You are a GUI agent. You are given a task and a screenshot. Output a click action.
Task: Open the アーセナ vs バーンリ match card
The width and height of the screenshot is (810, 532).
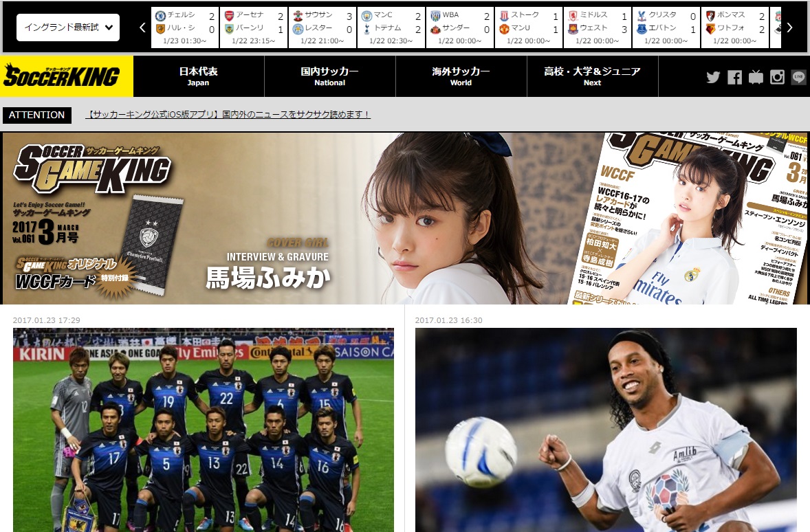coord(254,27)
